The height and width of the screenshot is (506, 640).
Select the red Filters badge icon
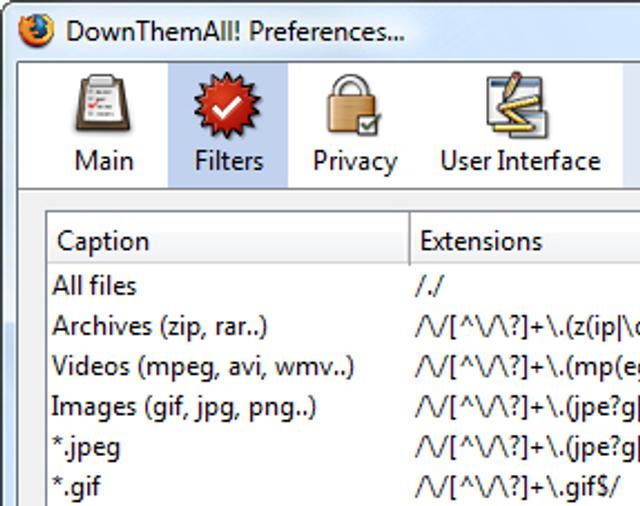(227, 105)
